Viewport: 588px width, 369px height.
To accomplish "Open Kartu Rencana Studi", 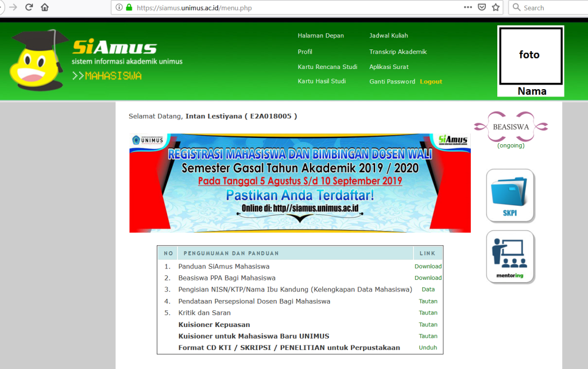I will (327, 67).
